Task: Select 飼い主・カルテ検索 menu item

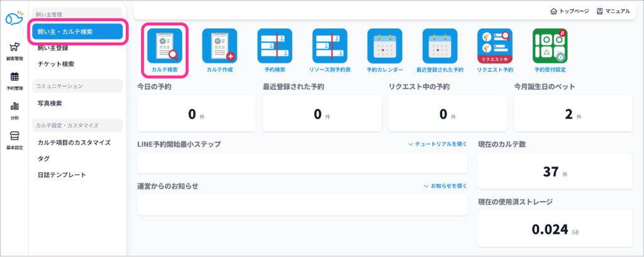Action: pyautogui.click(x=78, y=31)
